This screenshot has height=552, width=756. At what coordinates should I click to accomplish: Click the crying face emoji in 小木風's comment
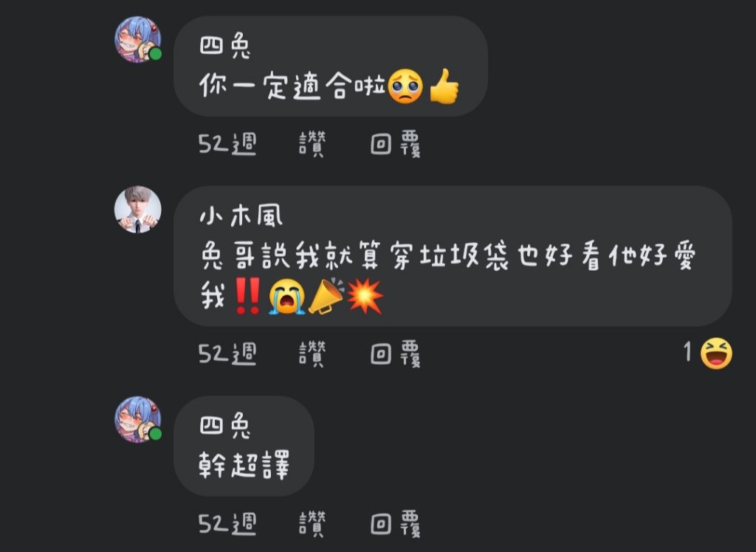[x=287, y=297]
